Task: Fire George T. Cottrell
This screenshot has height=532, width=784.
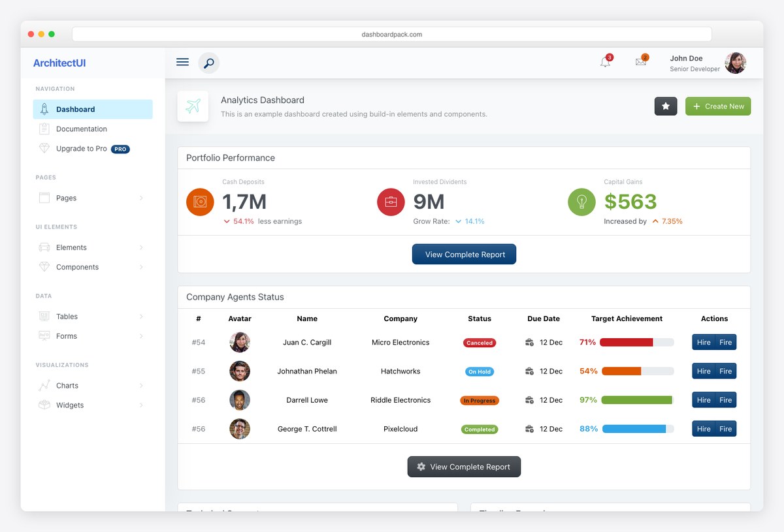Action: pyautogui.click(x=726, y=429)
